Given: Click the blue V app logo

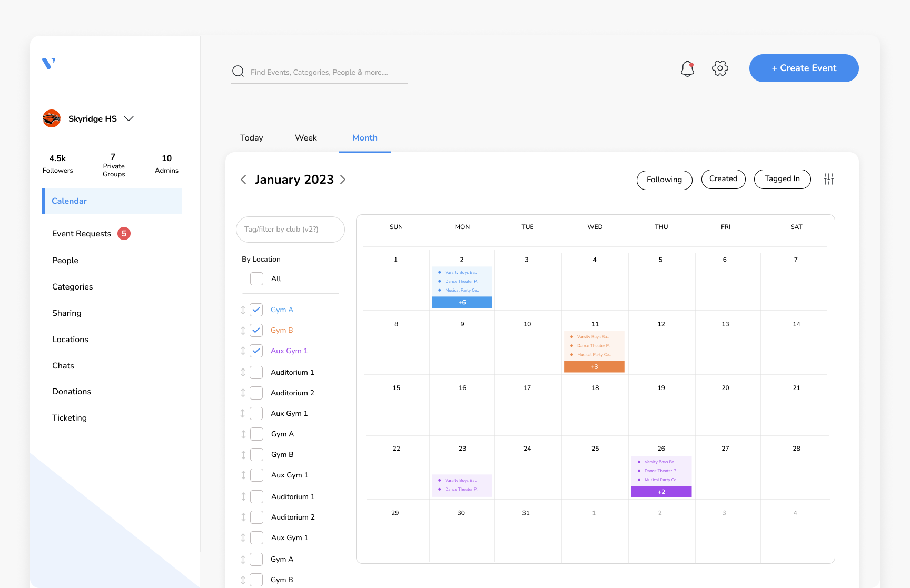Looking at the screenshot, I should [48, 63].
